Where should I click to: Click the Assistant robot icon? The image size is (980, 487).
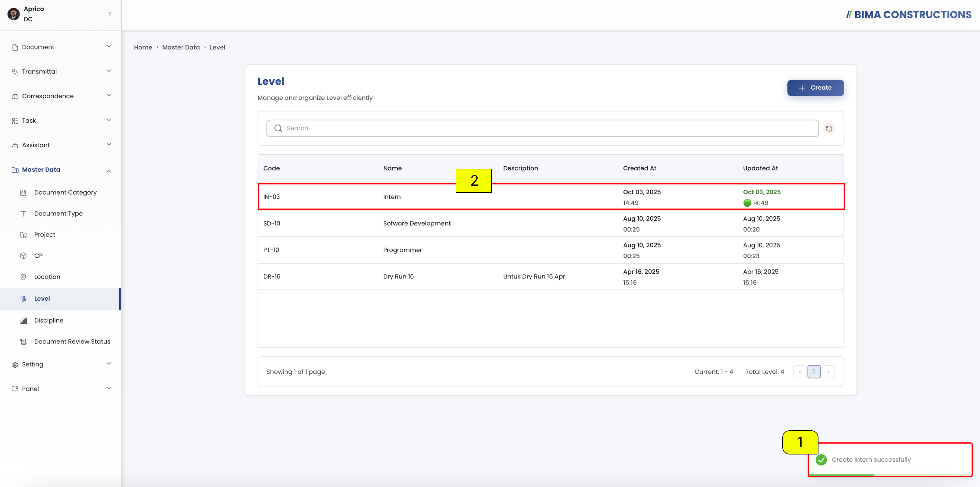tap(15, 145)
